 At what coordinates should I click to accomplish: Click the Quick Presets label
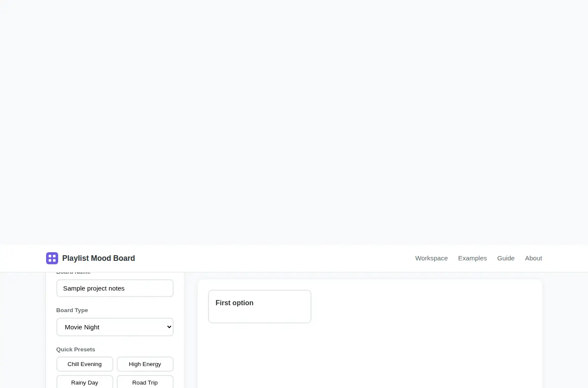pos(76,350)
